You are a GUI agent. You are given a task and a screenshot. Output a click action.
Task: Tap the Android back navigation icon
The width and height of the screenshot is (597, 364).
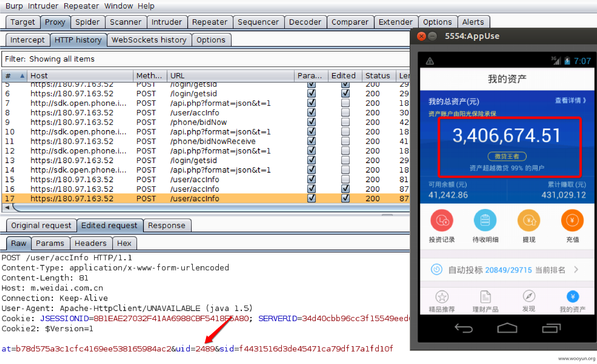[463, 328]
